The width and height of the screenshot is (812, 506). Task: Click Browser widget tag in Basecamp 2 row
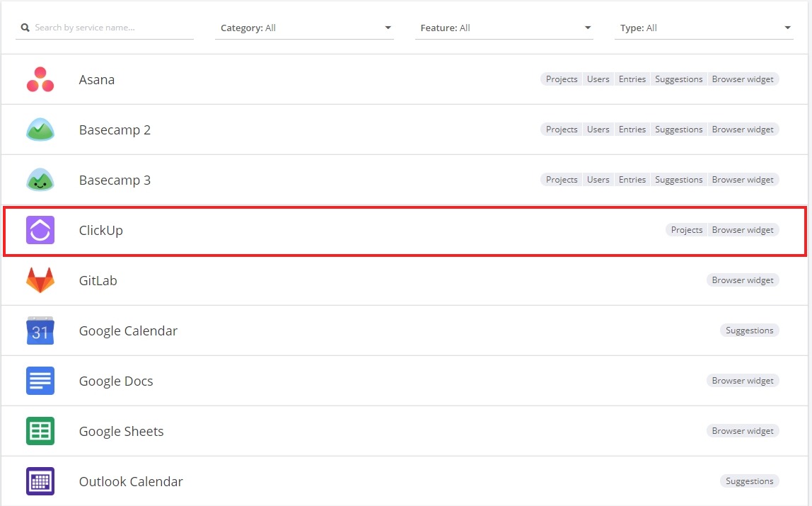pos(743,130)
